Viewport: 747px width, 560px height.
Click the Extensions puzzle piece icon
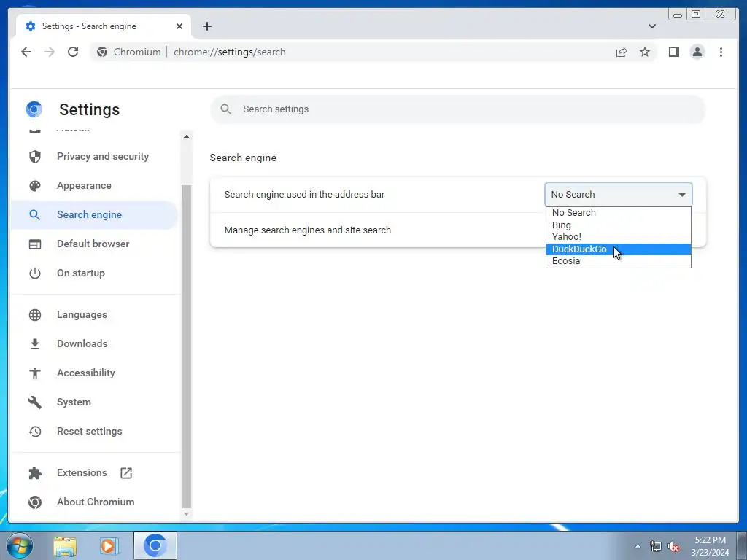click(35, 472)
